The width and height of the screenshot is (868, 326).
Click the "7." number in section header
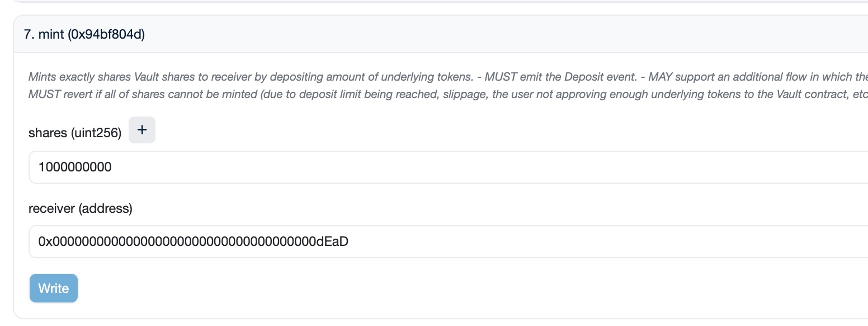(x=29, y=34)
